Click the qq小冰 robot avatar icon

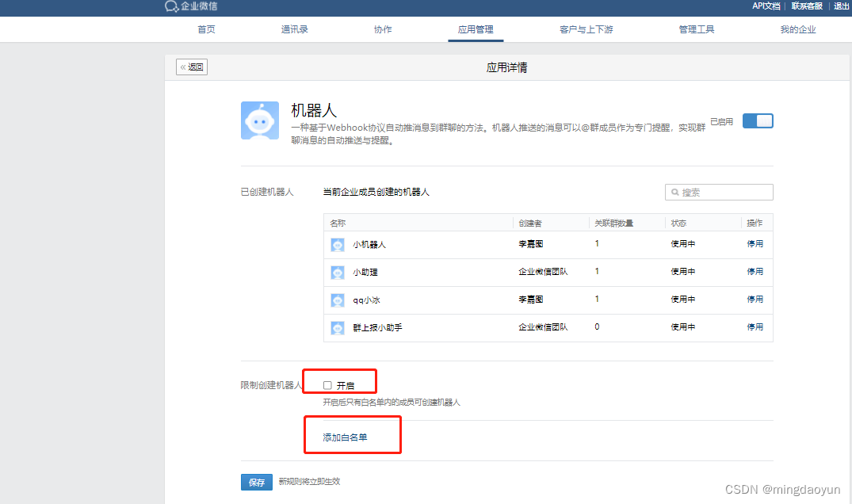click(x=338, y=300)
